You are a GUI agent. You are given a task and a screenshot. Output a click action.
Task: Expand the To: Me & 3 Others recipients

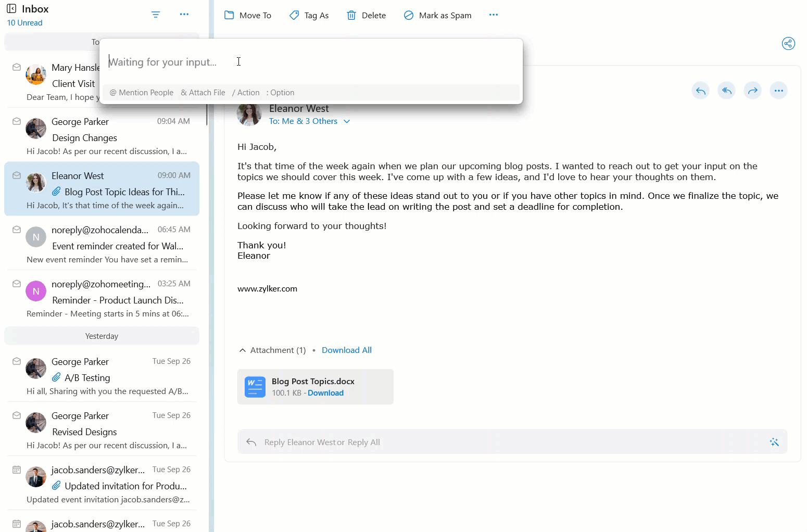pos(310,121)
